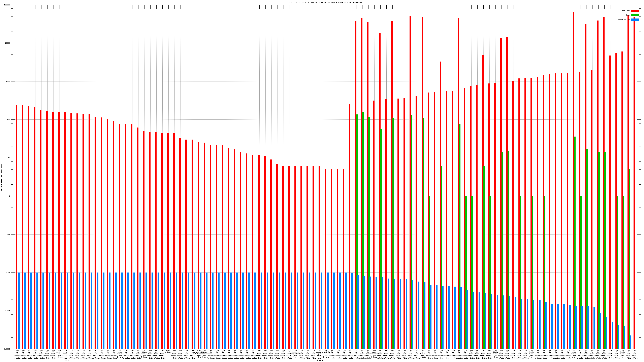Click the vertical "Message Count or Spam Score" axis label
Screen dimensions: 644x362
click(1, 177)
